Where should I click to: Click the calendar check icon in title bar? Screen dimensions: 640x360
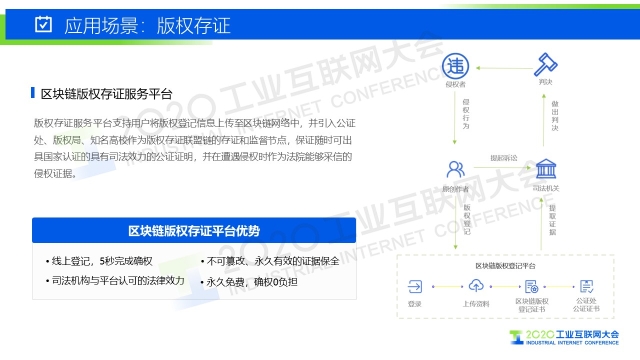click(43, 24)
